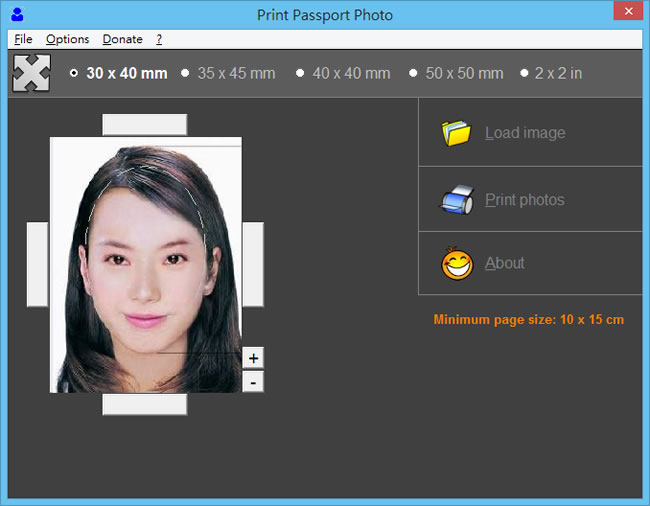Click the blue app icon in title bar
Screen dimensions: 650x506
pos(17,15)
